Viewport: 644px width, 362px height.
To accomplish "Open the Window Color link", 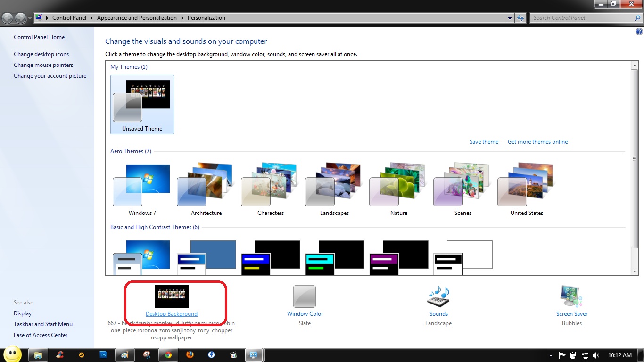I will [305, 314].
